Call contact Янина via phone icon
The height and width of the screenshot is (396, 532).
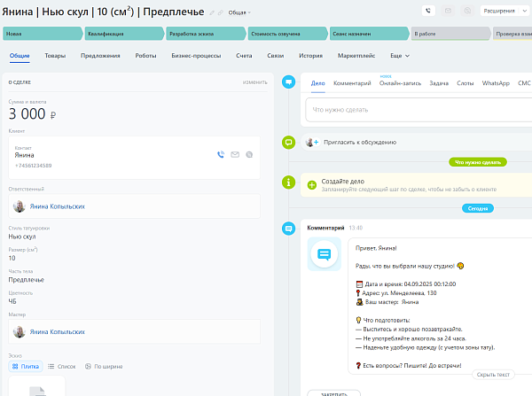tap(221, 155)
